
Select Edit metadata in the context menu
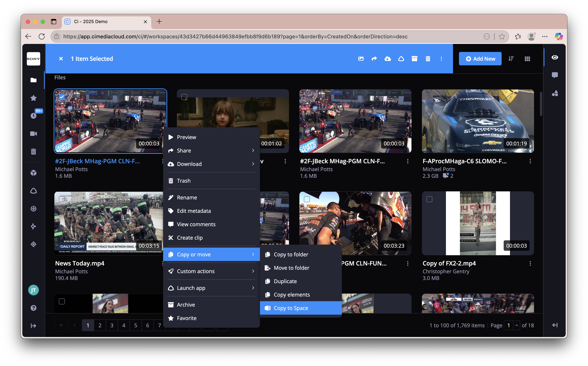(212, 211)
